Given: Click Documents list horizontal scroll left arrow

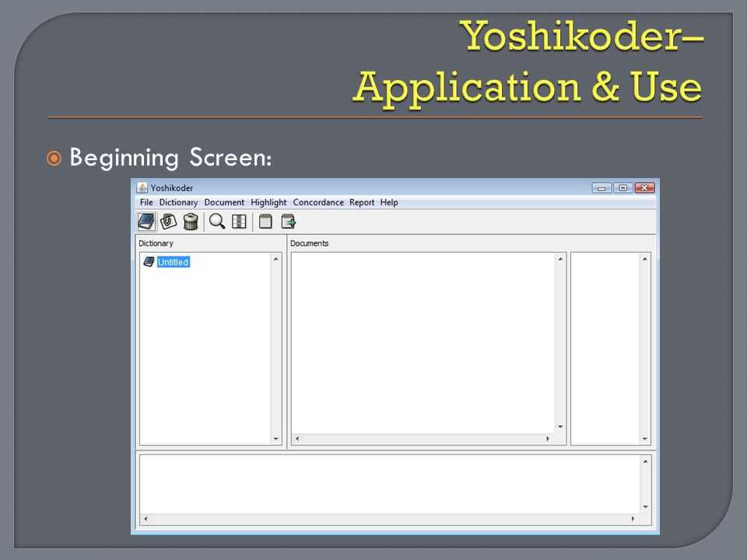Looking at the screenshot, I should [297, 439].
